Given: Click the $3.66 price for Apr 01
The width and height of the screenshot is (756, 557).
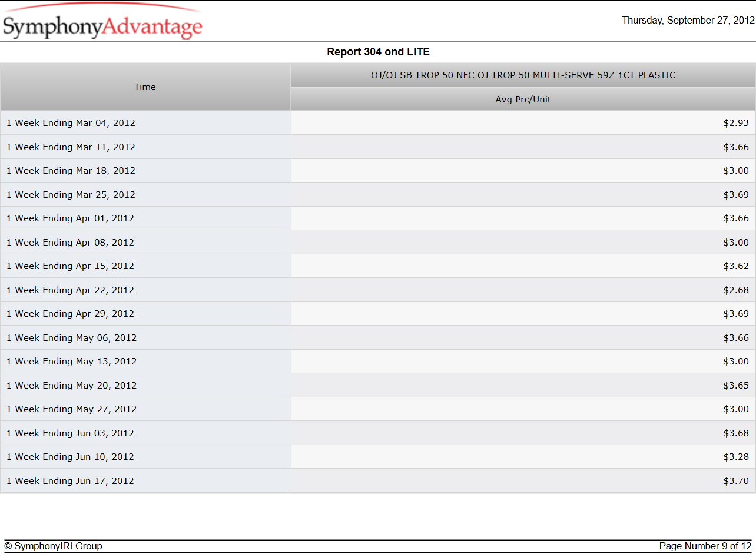Looking at the screenshot, I should [x=736, y=218].
